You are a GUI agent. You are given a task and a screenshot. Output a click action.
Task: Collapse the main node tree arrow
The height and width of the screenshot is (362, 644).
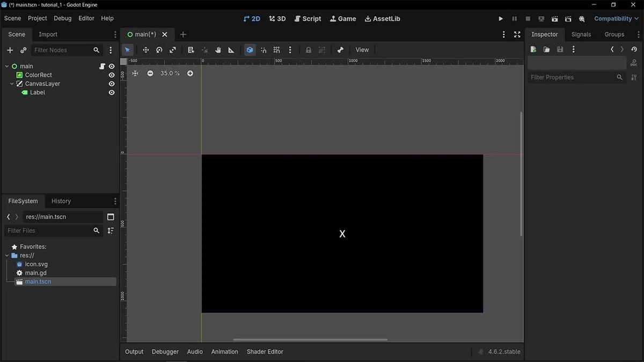[7, 67]
